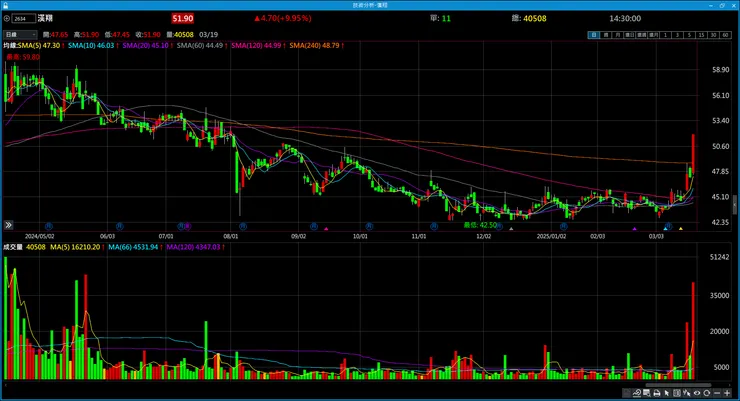The width and height of the screenshot is (740, 401).
Task: Open the indicator line settings icon
Action: pos(637,393)
